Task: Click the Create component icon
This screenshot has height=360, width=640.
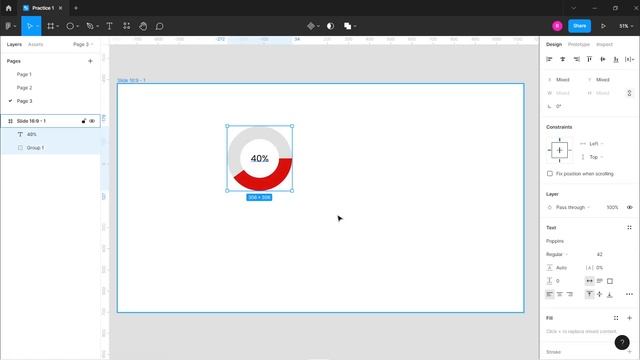Action: pyautogui.click(x=311, y=26)
